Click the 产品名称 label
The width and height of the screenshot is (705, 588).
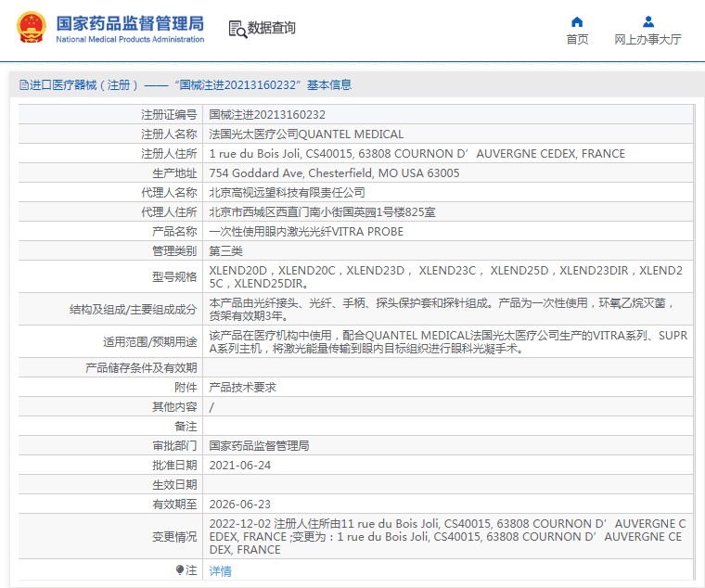pyautogui.click(x=174, y=232)
